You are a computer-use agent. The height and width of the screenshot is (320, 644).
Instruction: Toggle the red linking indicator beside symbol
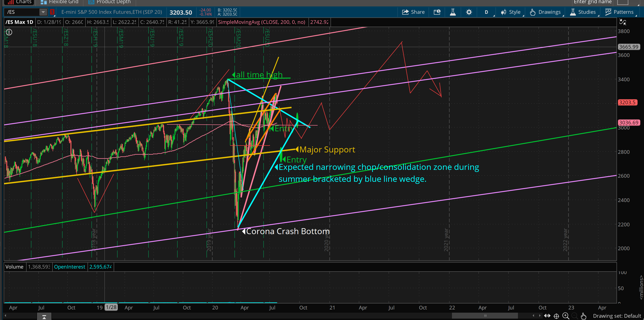[52, 12]
